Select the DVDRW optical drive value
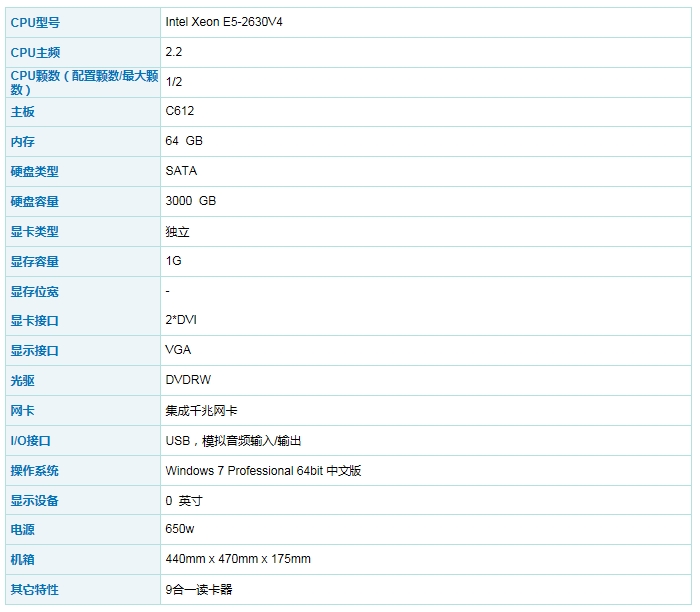This screenshot has height=612, width=700. (188, 380)
